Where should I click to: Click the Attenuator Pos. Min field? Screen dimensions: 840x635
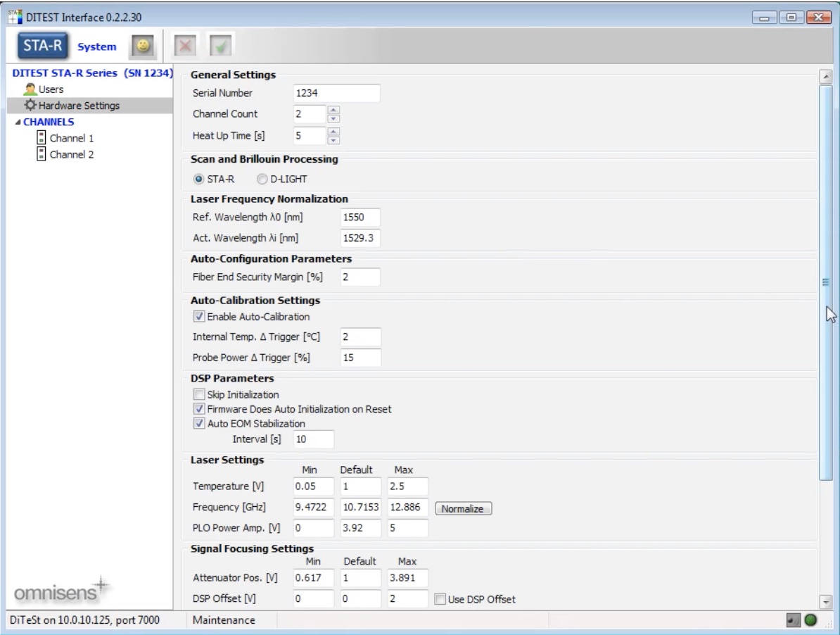coord(313,578)
